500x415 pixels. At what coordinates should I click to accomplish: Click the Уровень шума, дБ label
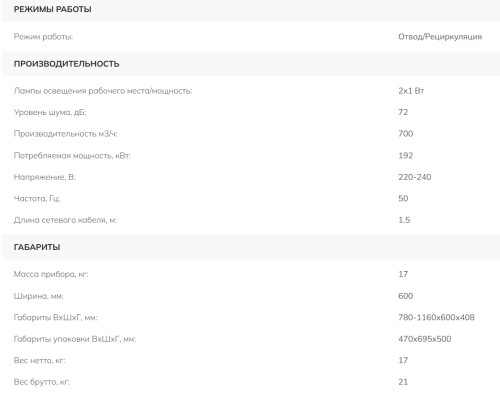point(50,112)
